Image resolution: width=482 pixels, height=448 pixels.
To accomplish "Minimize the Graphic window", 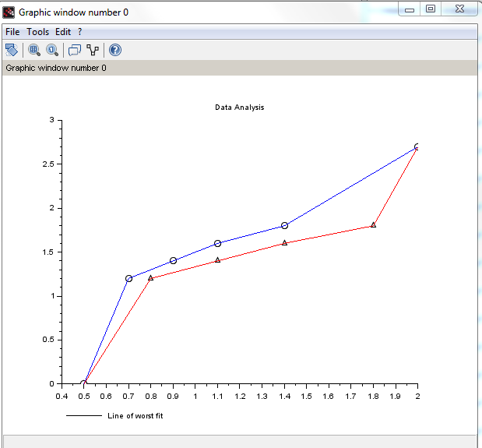I will [x=409, y=10].
